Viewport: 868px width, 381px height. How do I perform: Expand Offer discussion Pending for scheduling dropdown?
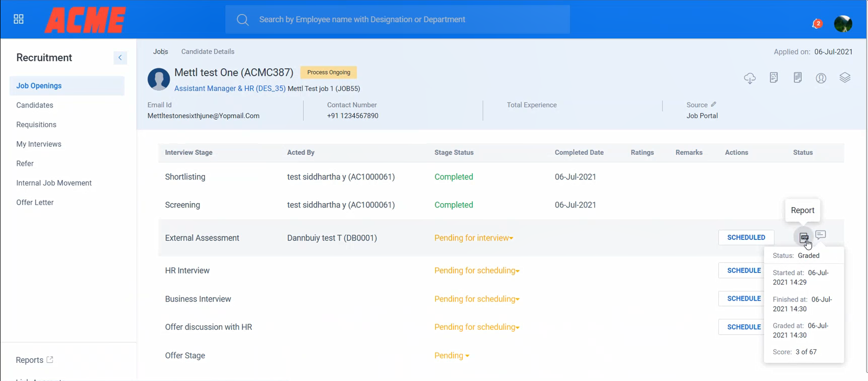coord(477,327)
